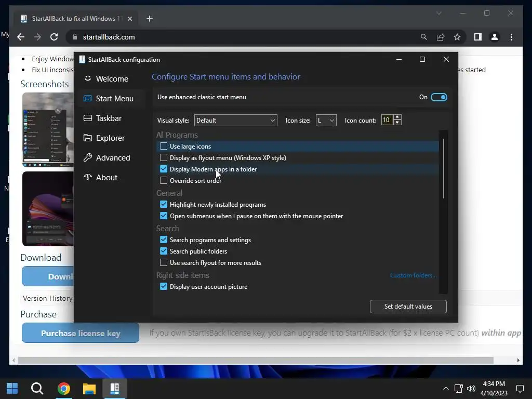Maximize the StartAllBack configuration window
The image size is (532, 399).
(x=422, y=59)
